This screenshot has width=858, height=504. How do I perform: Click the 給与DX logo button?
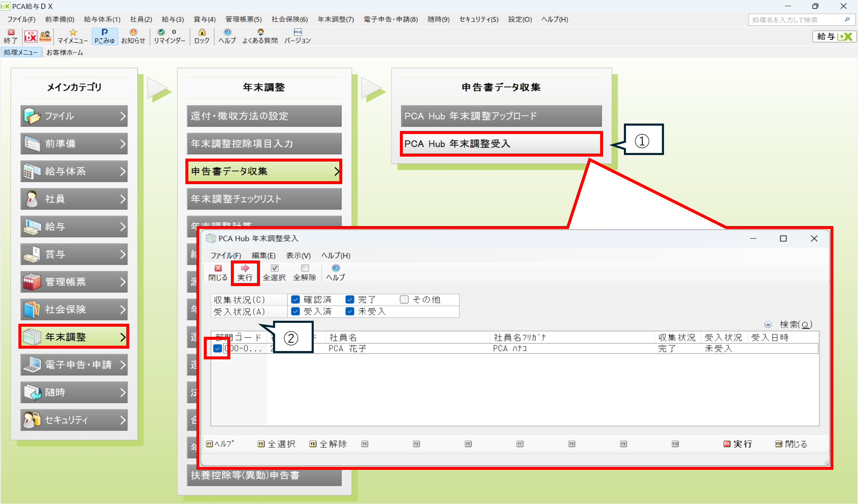pos(834,36)
